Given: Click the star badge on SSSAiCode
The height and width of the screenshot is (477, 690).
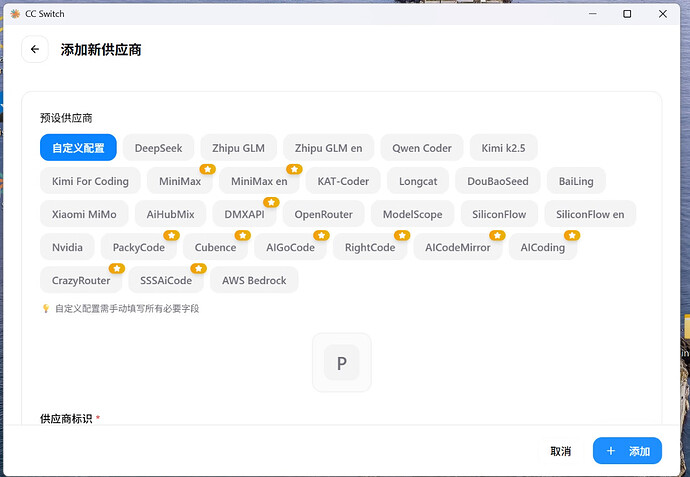Looking at the screenshot, I should [199, 268].
